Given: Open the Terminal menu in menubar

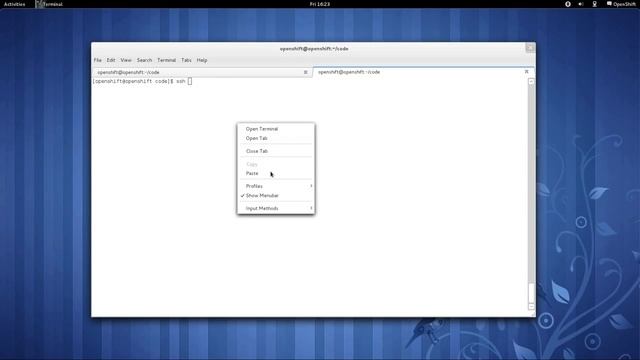Looking at the screenshot, I should pyautogui.click(x=167, y=60).
